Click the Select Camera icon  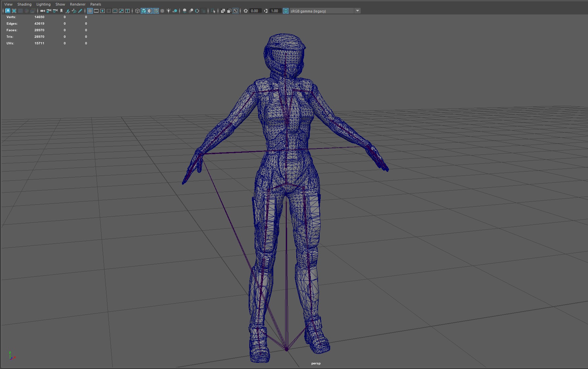pos(42,11)
